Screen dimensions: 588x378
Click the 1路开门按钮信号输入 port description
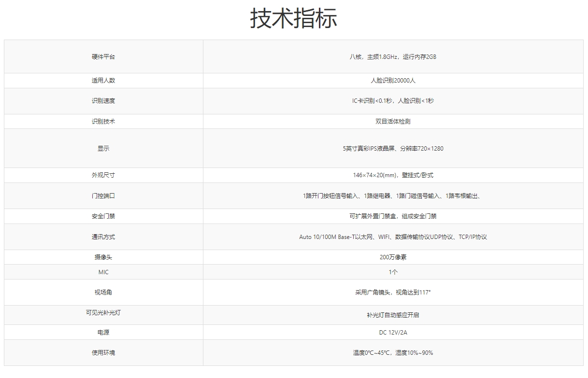(392, 196)
